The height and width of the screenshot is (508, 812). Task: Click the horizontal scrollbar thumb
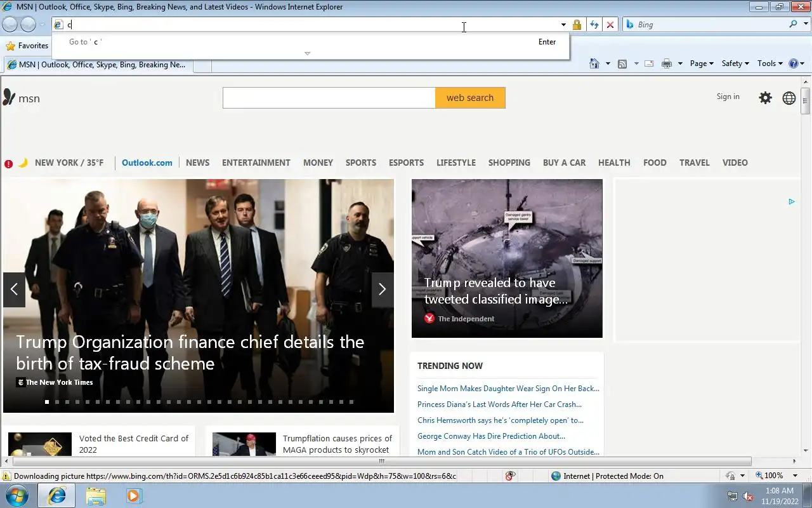(381, 461)
